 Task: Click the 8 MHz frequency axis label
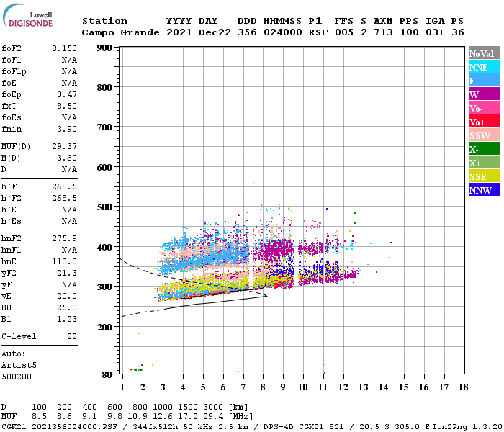click(x=263, y=387)
